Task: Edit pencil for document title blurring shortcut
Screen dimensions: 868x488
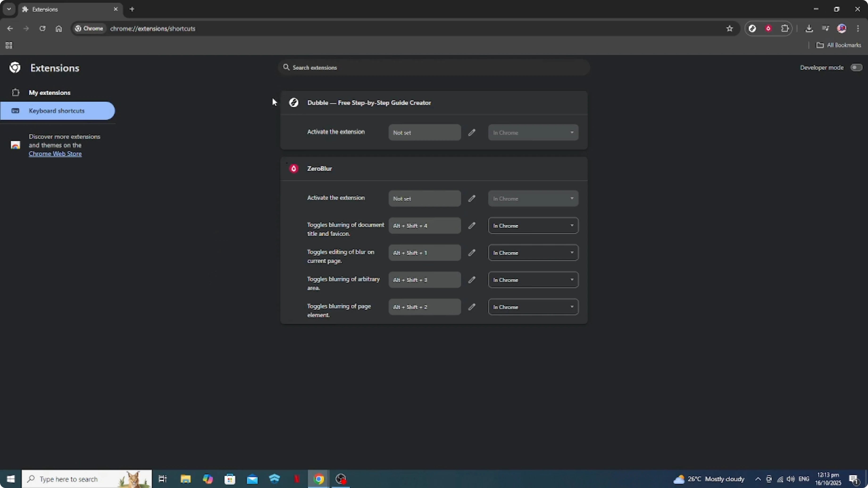Action: click(472, 225)
